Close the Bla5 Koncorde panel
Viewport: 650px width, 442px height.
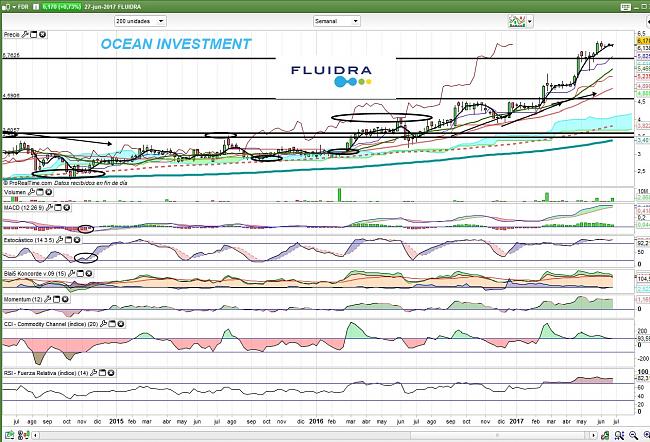coord(89,273)
